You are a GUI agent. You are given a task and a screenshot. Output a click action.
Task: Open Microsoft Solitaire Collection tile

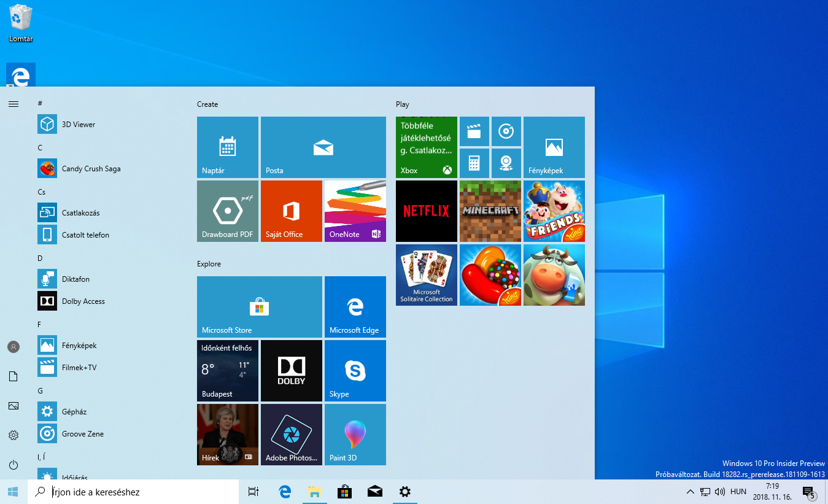point(427,274)
